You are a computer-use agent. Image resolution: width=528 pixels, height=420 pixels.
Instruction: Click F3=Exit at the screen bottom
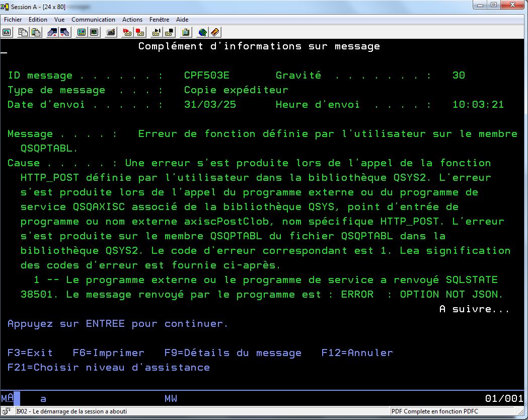pyautogui.click(x=23, y=353)
